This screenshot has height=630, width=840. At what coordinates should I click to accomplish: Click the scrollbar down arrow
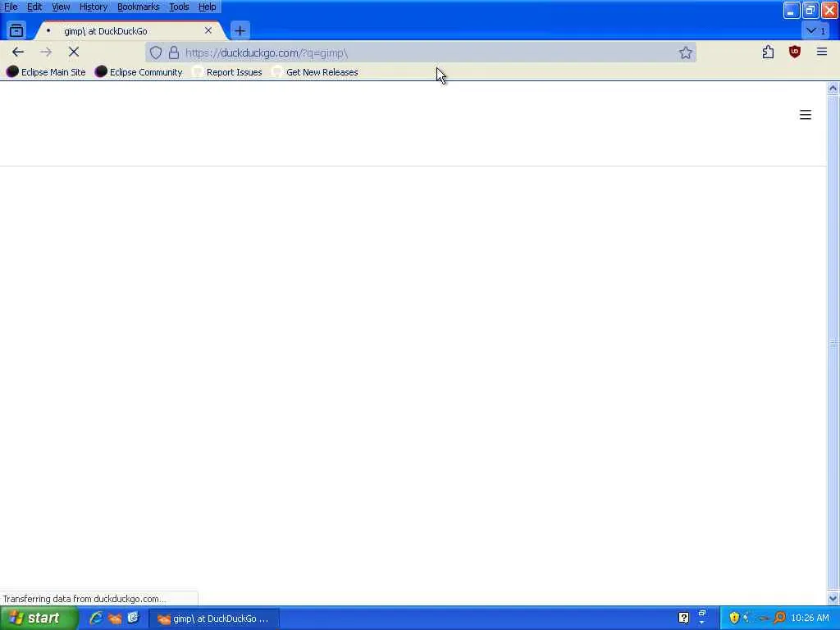[833, 598]
